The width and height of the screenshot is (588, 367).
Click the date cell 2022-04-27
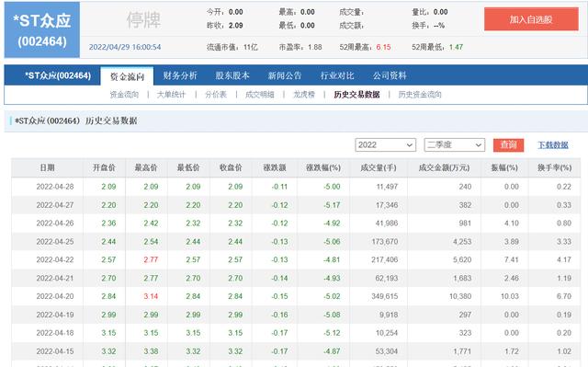55,205
